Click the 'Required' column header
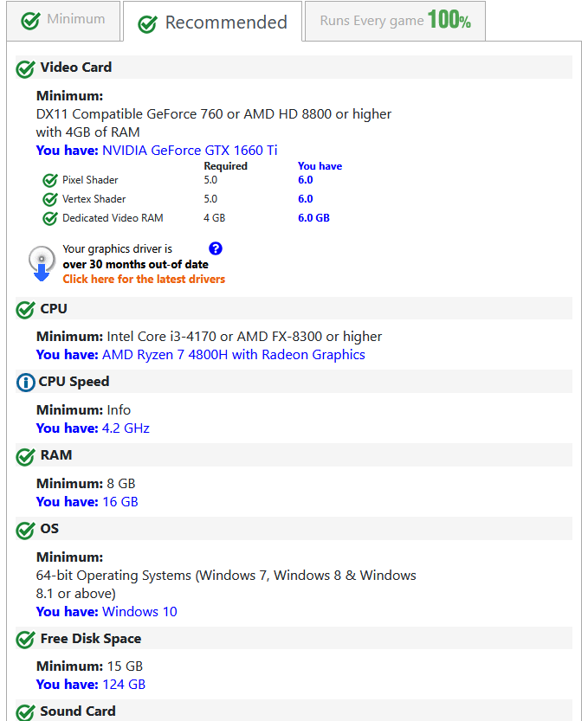The width and height of the screenshot is (588, 721). tap(225, 166)
